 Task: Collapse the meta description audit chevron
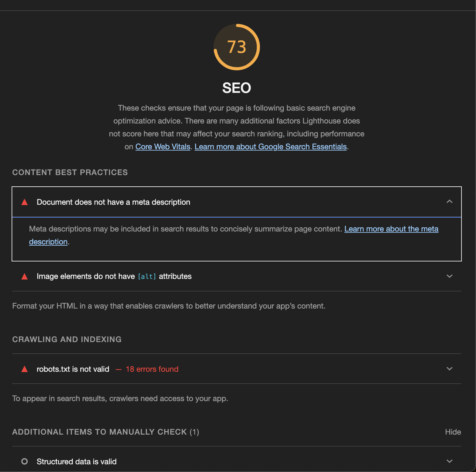[449, 202]
